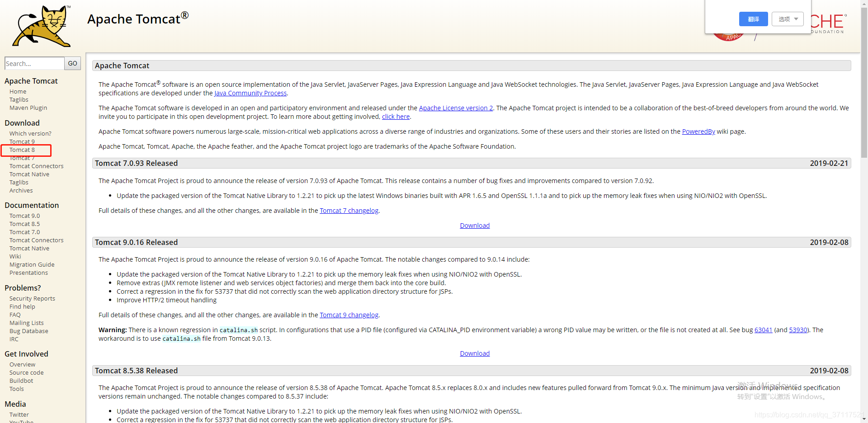Image resolution: width=868 pixels, height=423 pixels.
Task: Open Presentations link
Action: [x=28, y=273]
